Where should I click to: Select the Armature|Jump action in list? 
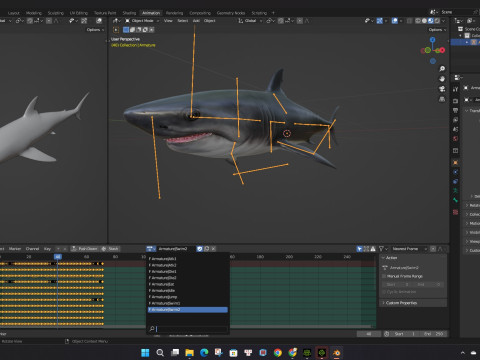pos(188,297)
